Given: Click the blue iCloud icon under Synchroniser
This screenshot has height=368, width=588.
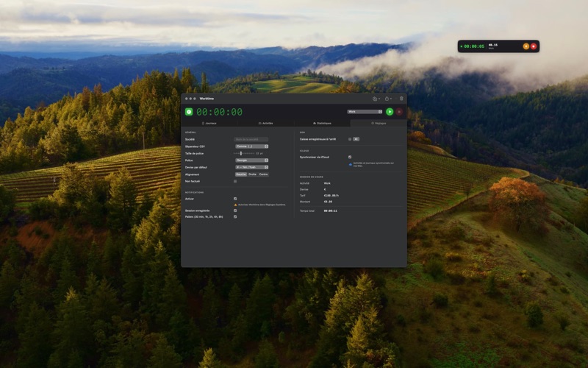Looking at the screenshot, I should (351, 164).
